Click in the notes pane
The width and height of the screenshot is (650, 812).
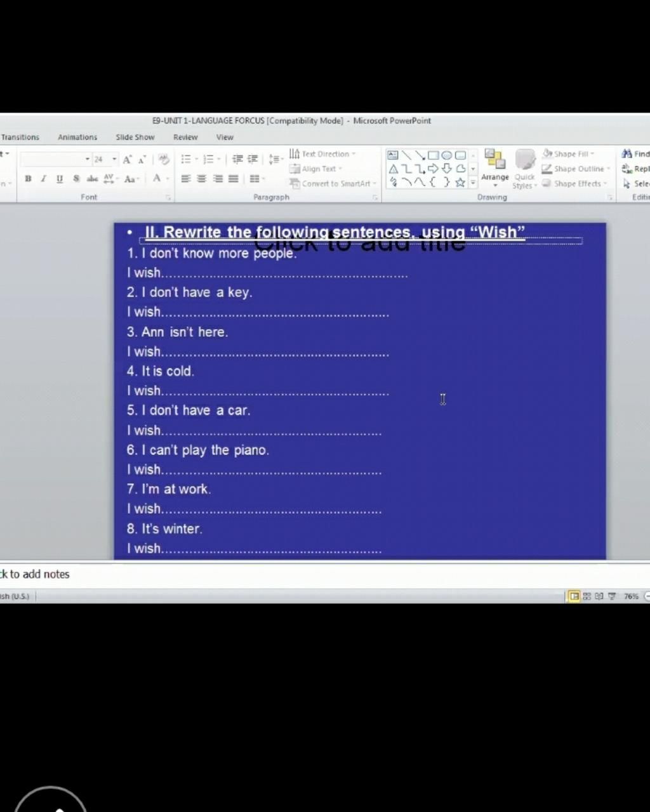(325, 574)
